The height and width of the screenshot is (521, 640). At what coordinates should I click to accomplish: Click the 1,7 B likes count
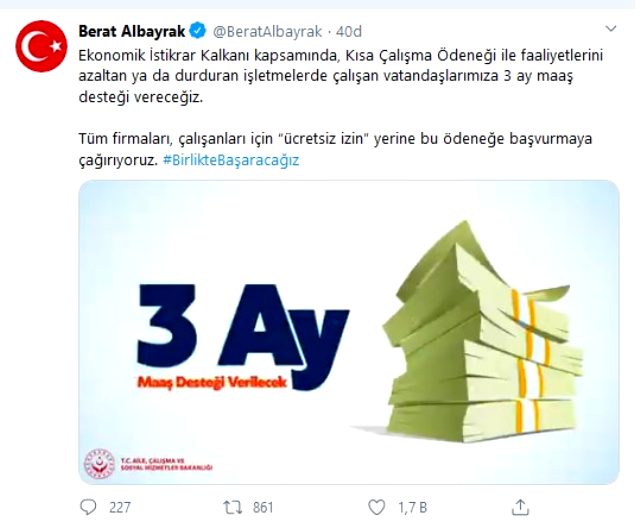412,507
